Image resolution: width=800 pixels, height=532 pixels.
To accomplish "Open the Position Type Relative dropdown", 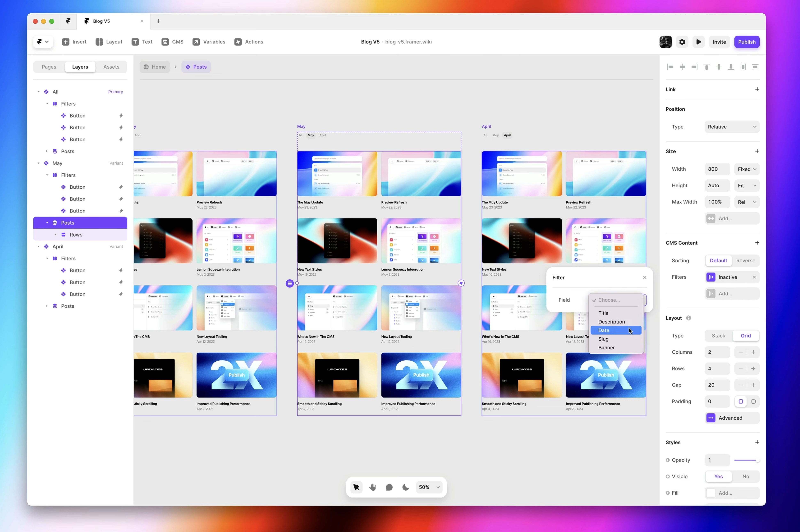I will tap(732, 127).
